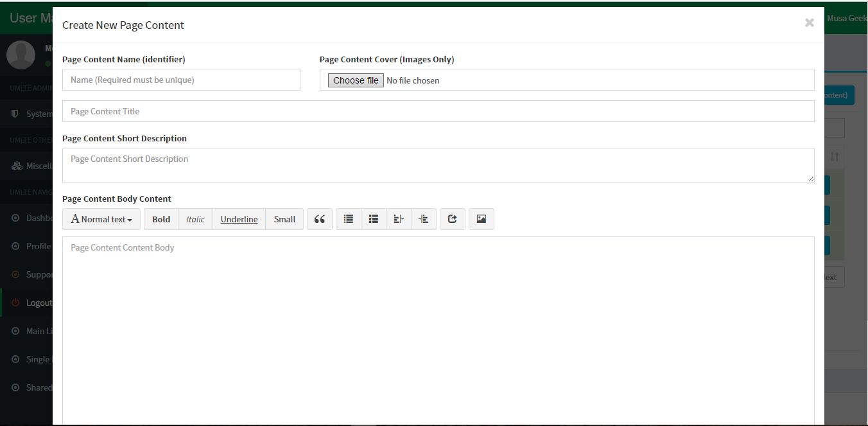This screenshot has height=426, width=868.
Task: Click the Choose file button
Action: click(x=356, y=80)
